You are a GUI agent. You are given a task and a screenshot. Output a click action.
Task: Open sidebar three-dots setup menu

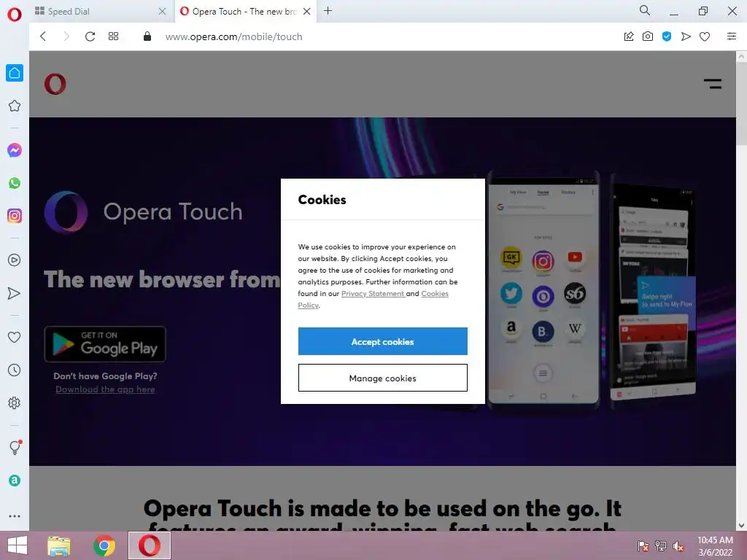(15, 516)
